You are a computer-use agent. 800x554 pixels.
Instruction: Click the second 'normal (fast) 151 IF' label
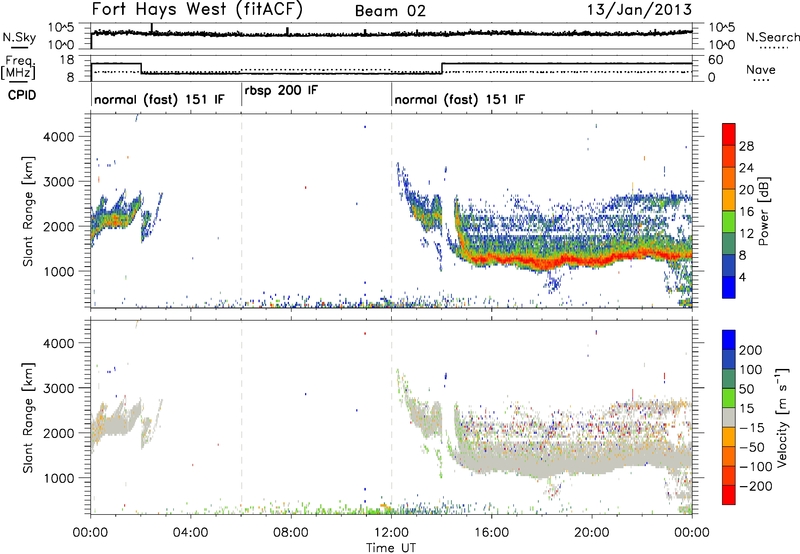[x=459, y=99]
